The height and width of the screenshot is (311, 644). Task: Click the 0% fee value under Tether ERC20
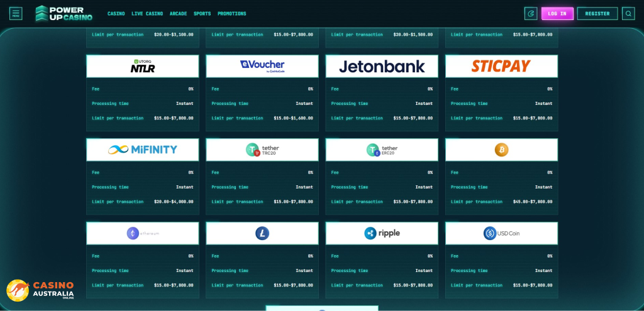(x=430, y=173)
